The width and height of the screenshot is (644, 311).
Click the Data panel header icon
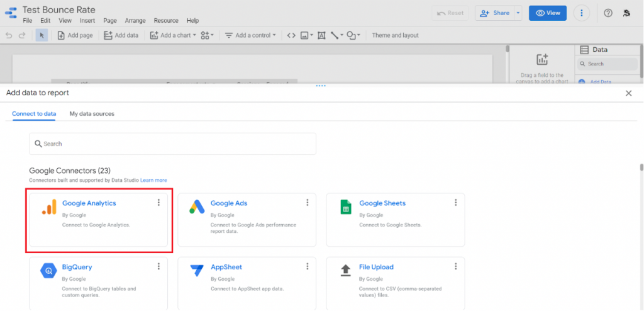point(584,50)
